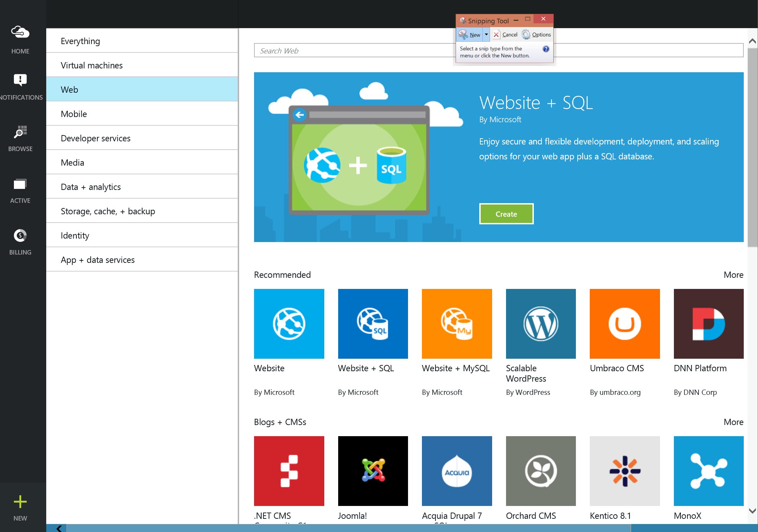This screenshot has height=532, width=758.
Task: Click "By DNN Corp" publisher text
Action: point(695,392)
